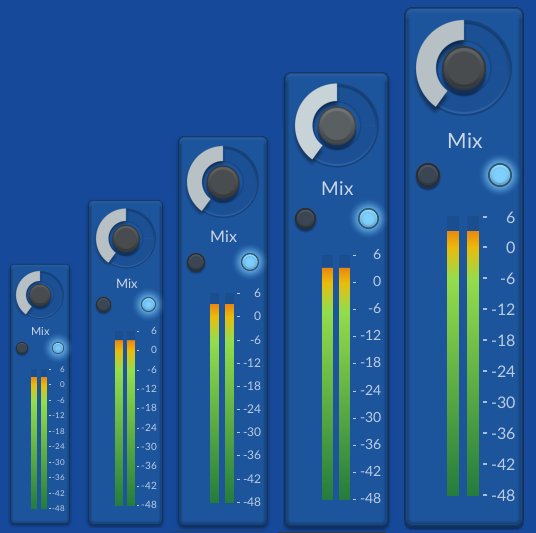536x533 pixels.
Task: Click the -12 scale mark on the second-largest strip
Action: pyautogui.click(x=371, y=335)
